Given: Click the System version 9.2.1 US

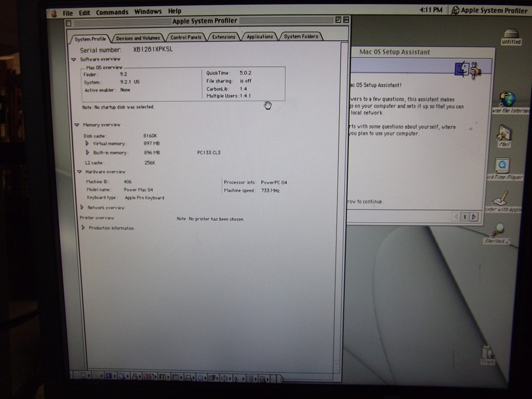Looking at the screenshot, I should [130, 82].
